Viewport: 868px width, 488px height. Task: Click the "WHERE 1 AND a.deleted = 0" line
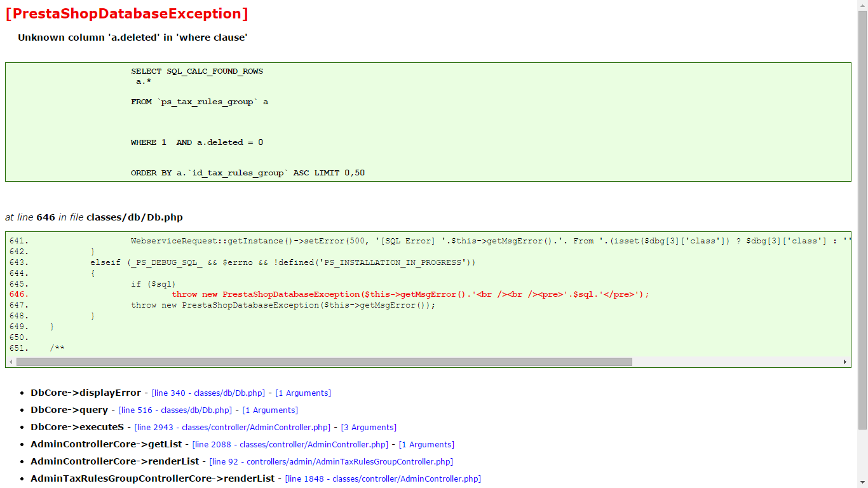(197, 142)
